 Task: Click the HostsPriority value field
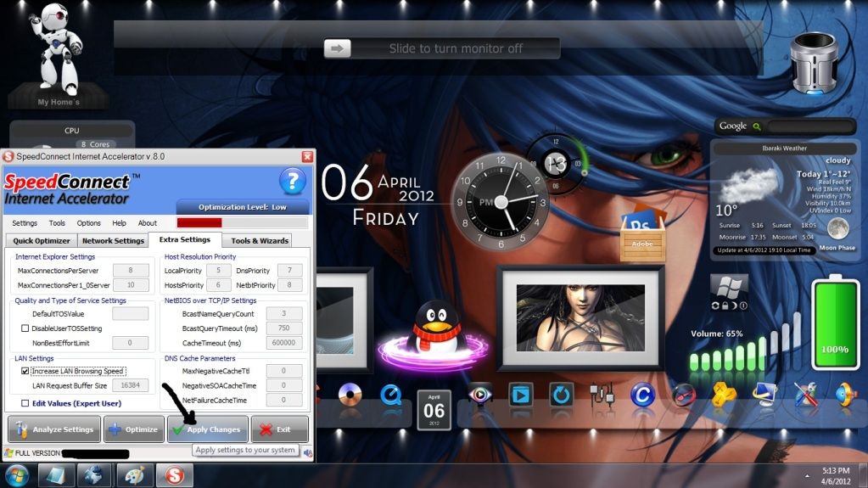[x=219, y=284]
